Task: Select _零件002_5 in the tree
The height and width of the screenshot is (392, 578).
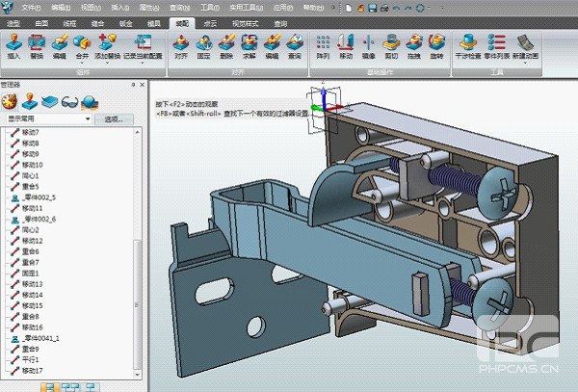Action: pos(39,196)
